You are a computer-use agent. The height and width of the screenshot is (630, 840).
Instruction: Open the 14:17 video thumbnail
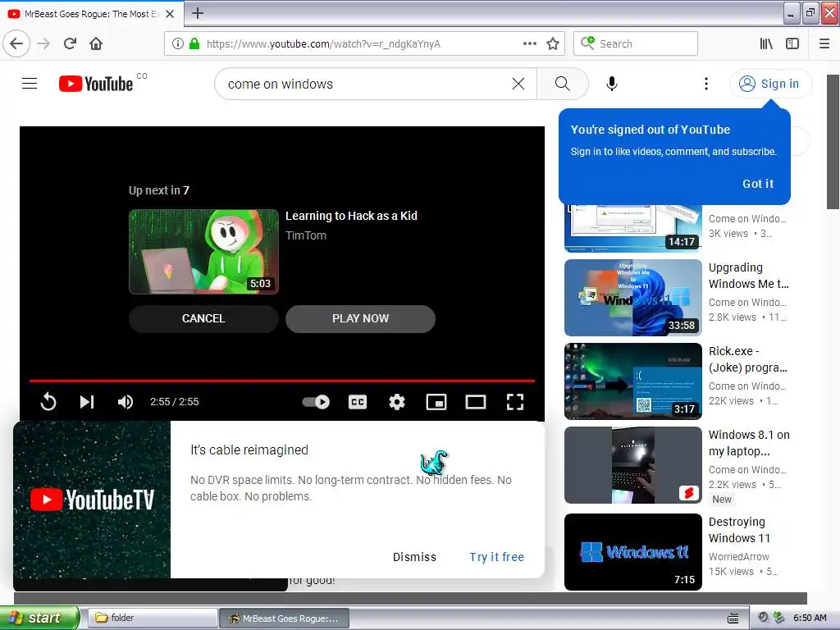[633, 228]
